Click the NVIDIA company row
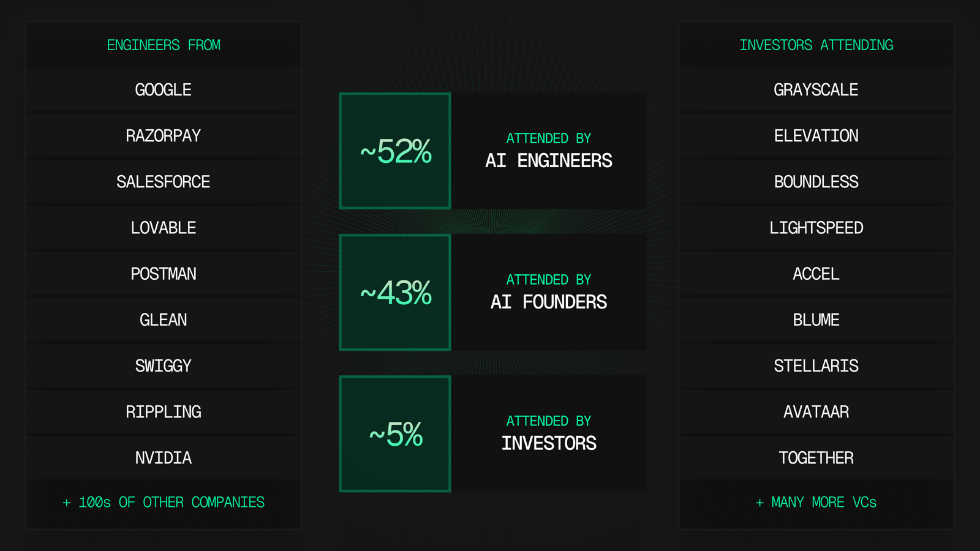The height and width of the screenshot is (551, 980). point(163,458)
